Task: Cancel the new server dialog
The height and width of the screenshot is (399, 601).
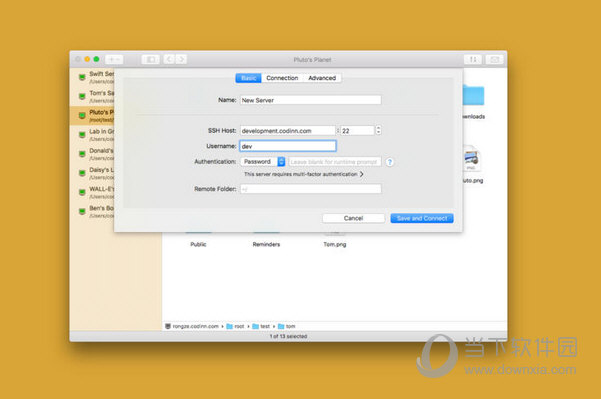Action: click(x=353, y=218)
